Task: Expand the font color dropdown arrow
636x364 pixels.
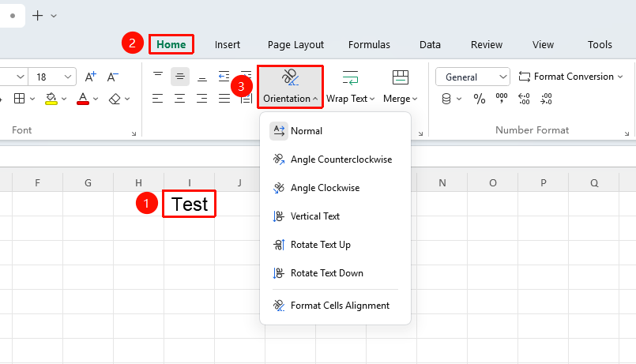Action: [x=96, y=99]
